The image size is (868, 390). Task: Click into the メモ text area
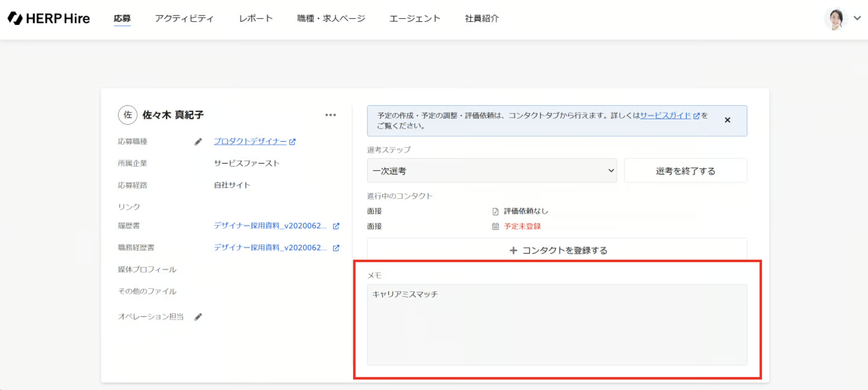pos(557,325)
